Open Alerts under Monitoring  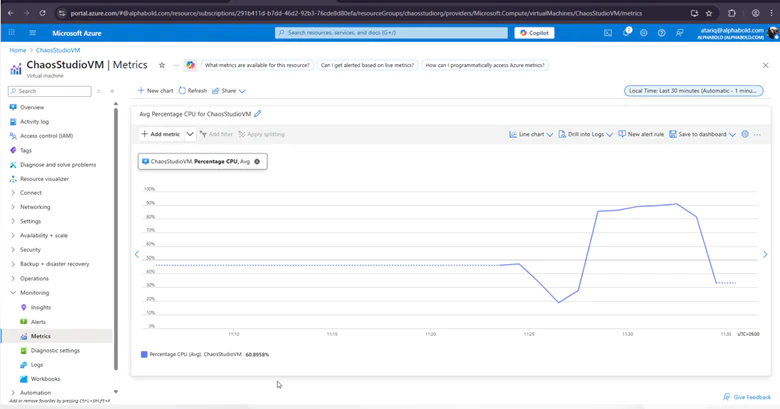pos(38,322)
